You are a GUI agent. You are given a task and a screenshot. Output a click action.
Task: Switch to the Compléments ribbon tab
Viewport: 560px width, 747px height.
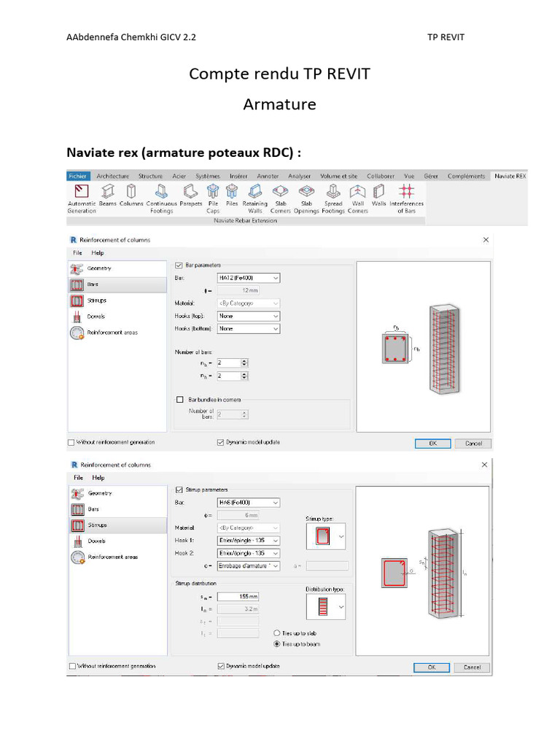click(x=466, y=177)
